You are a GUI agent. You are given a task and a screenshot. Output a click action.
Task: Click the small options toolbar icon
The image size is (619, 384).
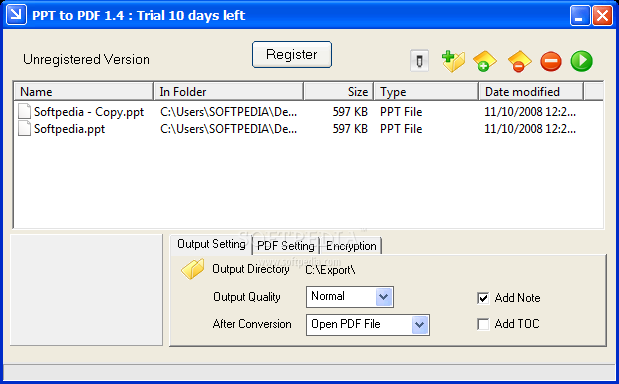tap(419, 61)
